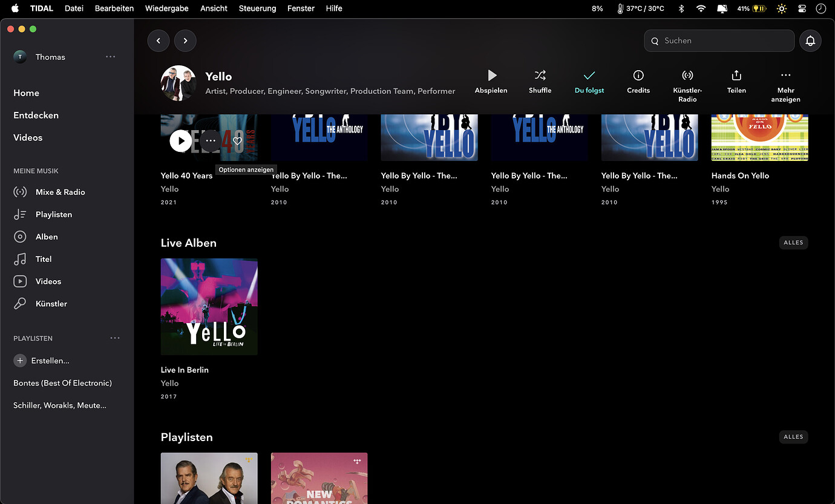Click the screen mirroring icon in the menu bar
The height and width of the screenshot is (504, 835).
[722, 8]
